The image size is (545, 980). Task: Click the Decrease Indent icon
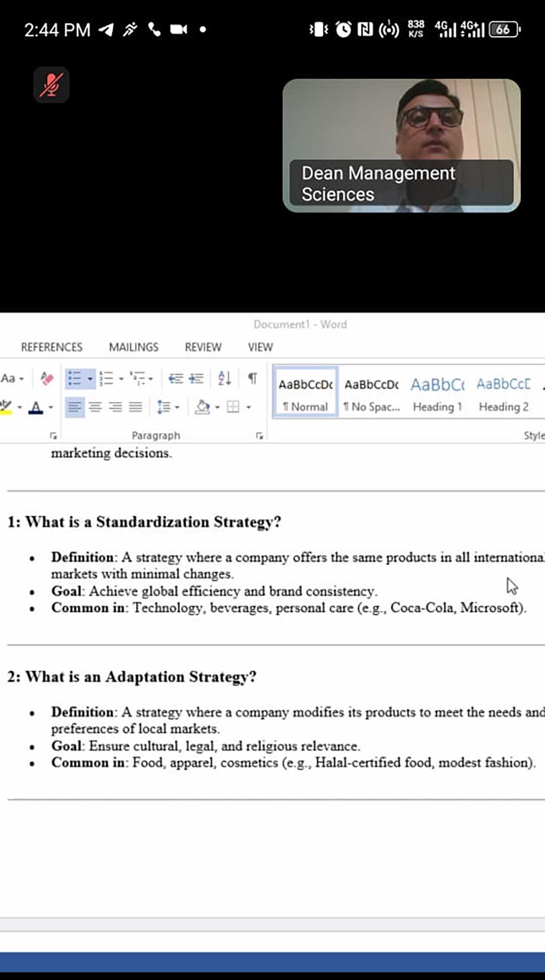tap(175, 378)
